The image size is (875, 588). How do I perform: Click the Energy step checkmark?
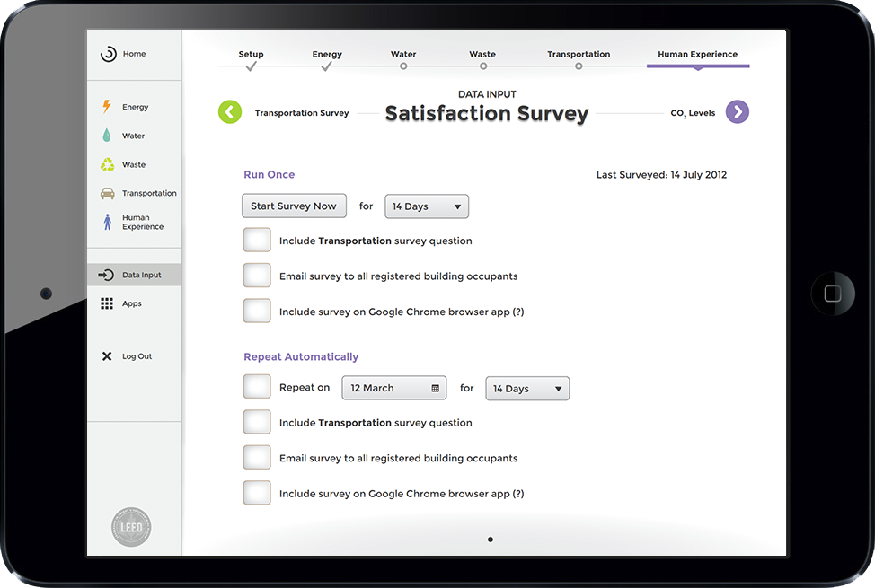point(326,66)
